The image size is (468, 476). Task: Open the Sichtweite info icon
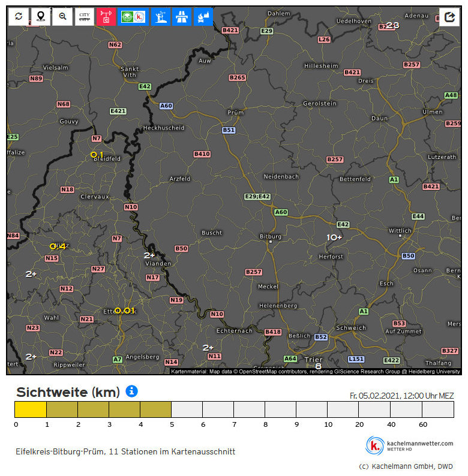(132, 391)
